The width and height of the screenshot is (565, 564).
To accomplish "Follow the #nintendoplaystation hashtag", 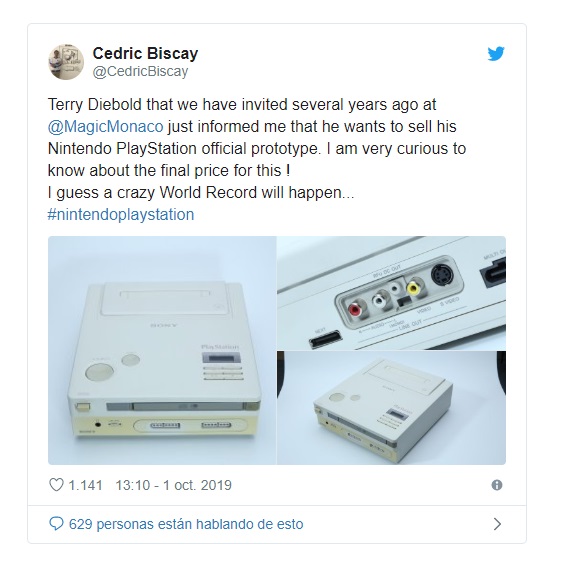I will 121,214.
